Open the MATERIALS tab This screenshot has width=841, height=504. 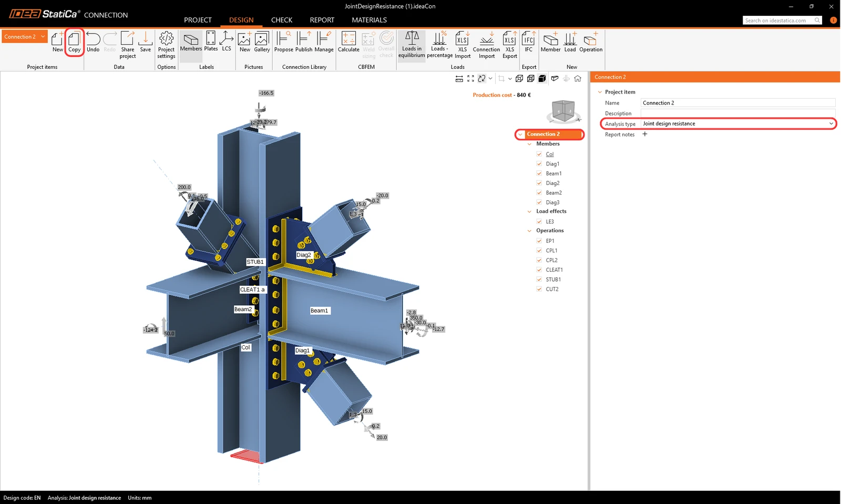pyautogui.click(x=370, y=20)
